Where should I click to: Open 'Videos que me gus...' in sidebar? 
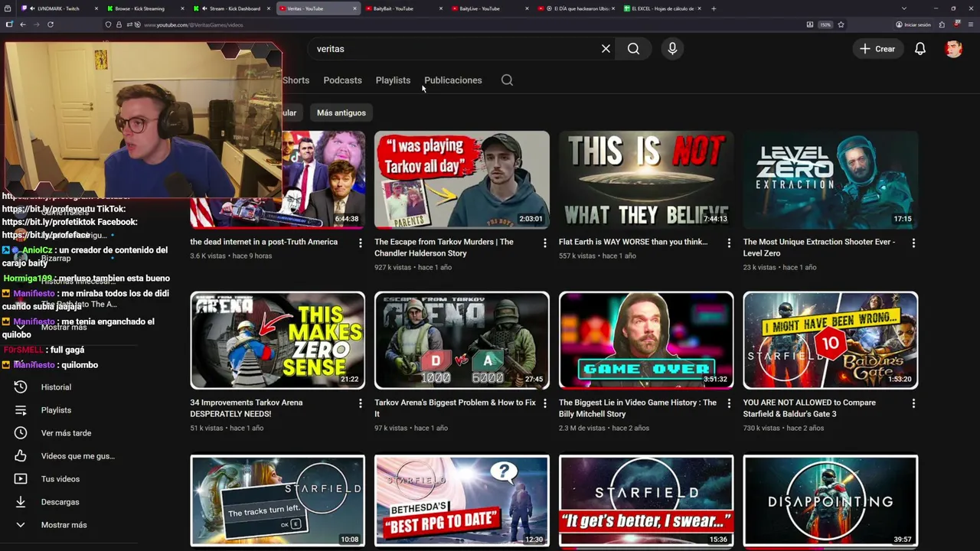pyautogui.click(x=77, y=456)
